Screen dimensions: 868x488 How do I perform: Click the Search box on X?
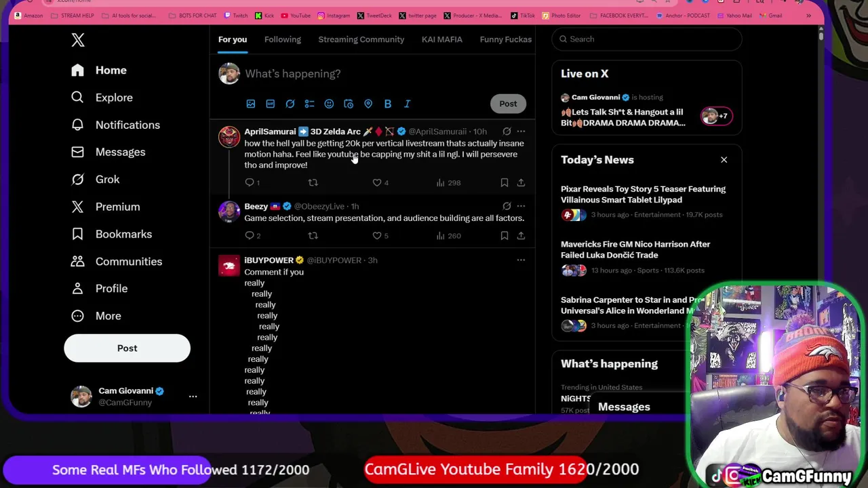tap(646, 39)
